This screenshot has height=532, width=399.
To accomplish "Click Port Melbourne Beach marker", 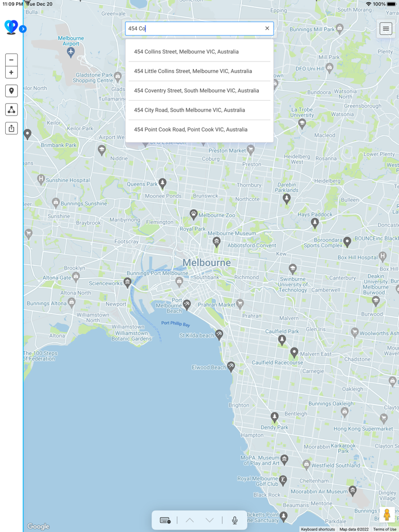I will pos(187,304).
